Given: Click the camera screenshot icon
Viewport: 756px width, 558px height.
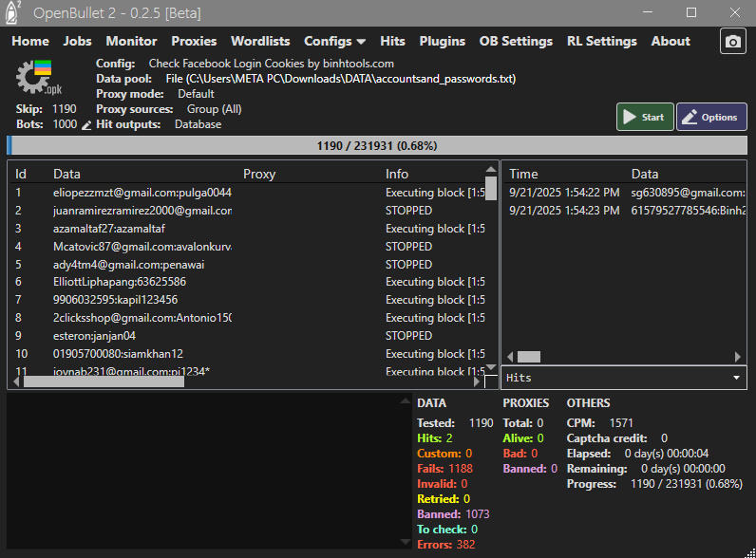Looking at the screenshot, I should (x=732, y=42).
